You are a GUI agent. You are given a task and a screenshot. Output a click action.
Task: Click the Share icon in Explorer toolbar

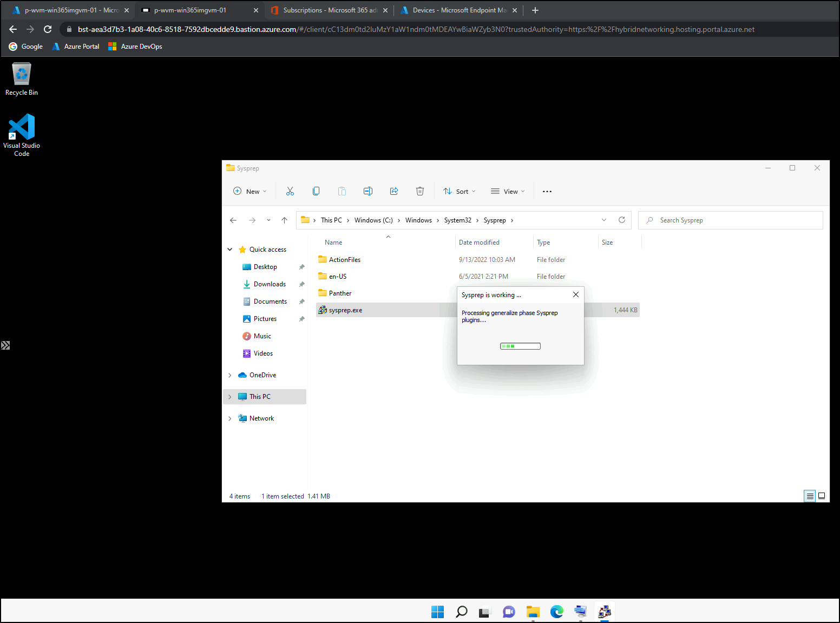(x=394, y=191)
